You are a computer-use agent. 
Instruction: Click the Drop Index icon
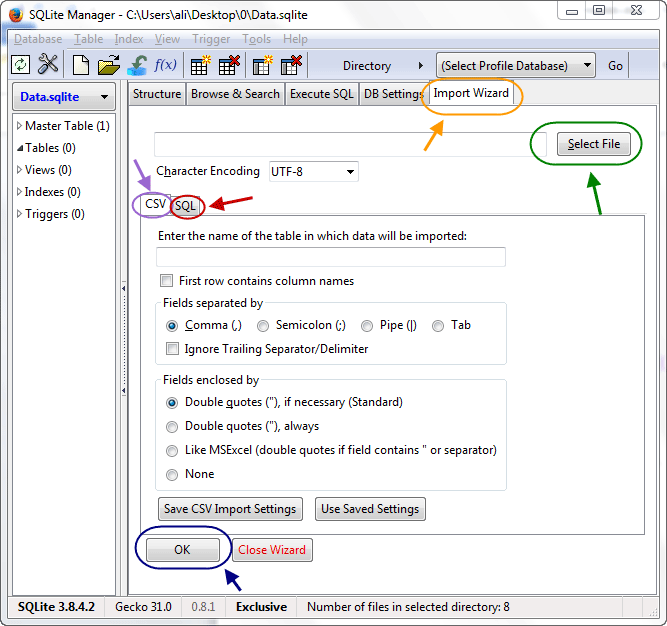(291, 65)
